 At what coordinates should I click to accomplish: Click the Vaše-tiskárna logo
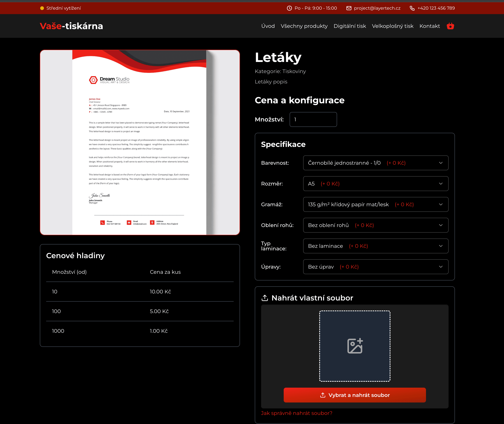[71, 26]
